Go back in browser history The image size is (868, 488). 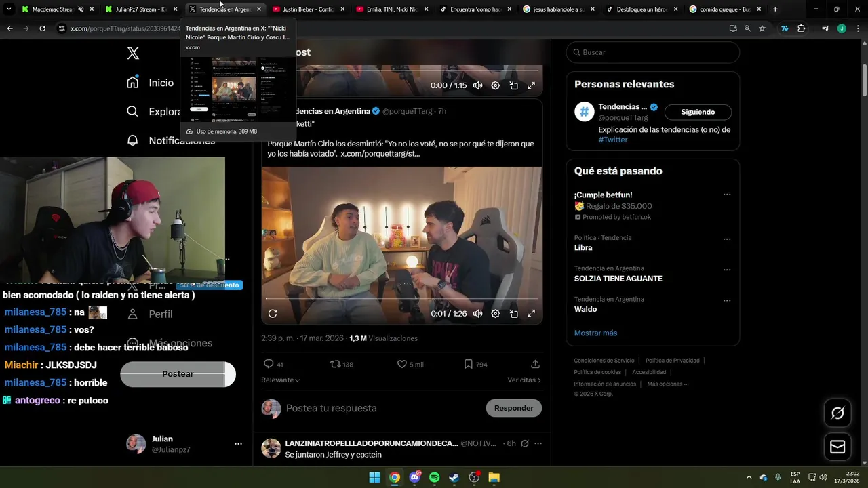tap(9, 28)
